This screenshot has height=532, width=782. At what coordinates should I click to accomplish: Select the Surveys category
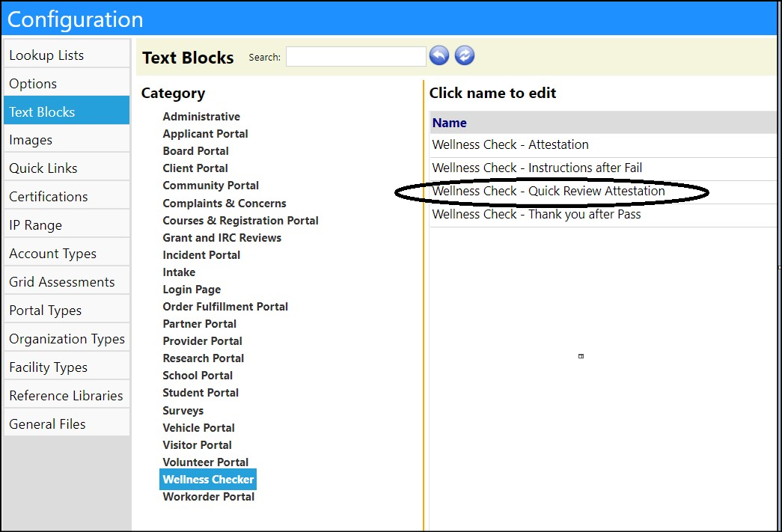[x=183, y=410]
